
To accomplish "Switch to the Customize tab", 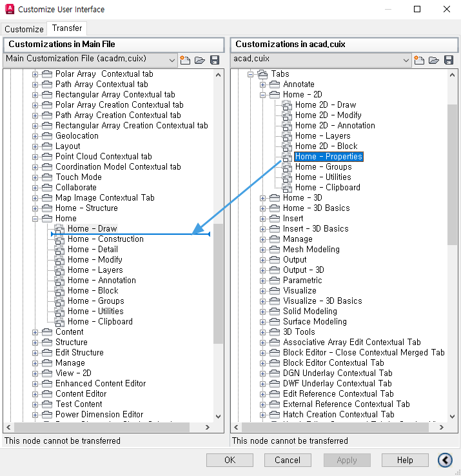I will point(24,29).
